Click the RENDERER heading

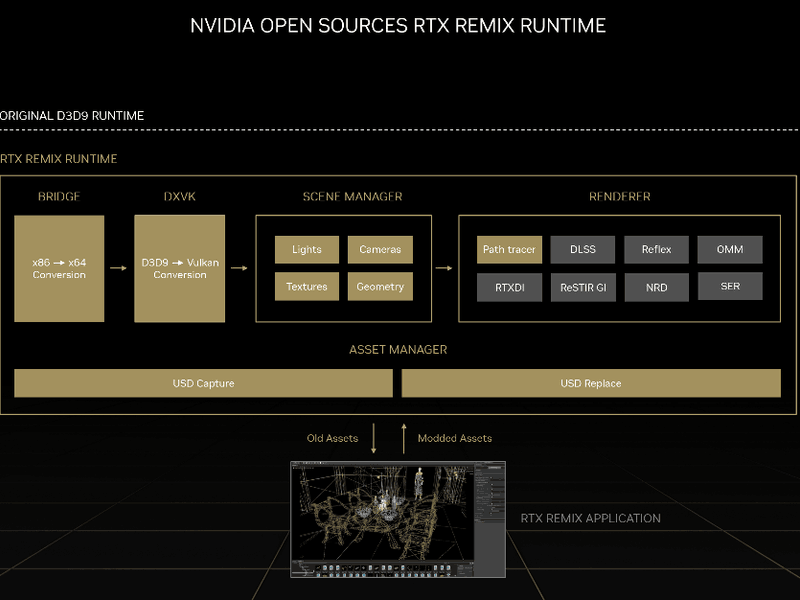[x=619, y=196]
